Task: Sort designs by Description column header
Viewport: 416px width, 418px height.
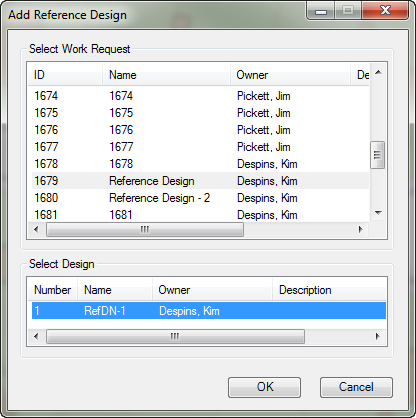Action: (329, 290)
